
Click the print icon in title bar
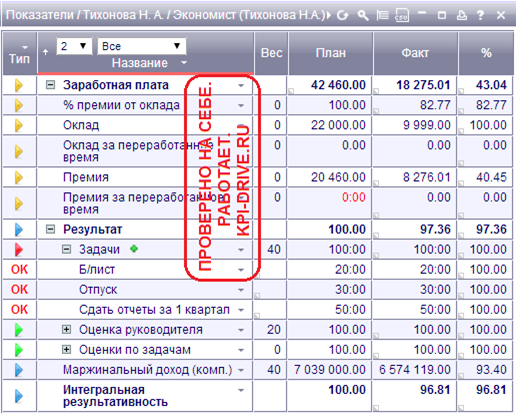(x=461, y=15)
